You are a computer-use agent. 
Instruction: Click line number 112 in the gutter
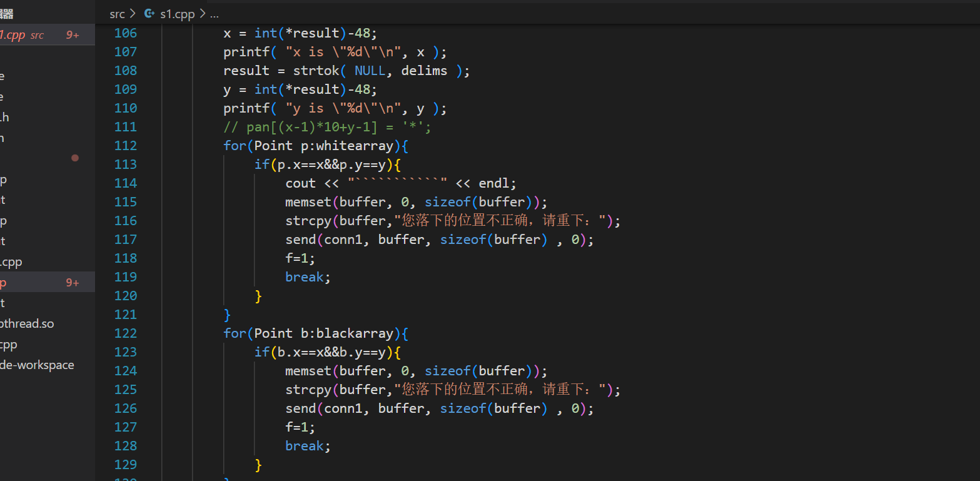[125, 145]
